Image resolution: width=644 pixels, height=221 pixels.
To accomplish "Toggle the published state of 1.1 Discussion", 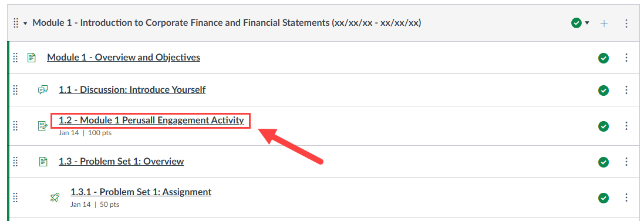I will pyautogui.click(x=603, y=90).
